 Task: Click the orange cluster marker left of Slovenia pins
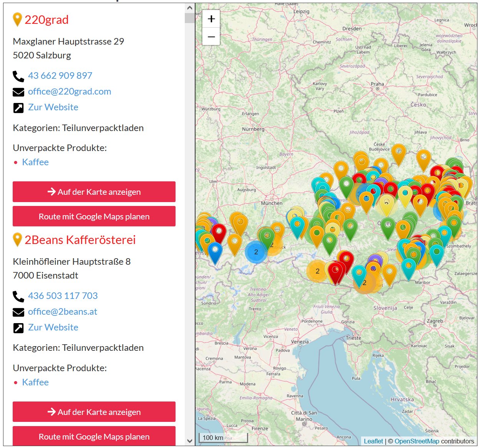[317, 271]
